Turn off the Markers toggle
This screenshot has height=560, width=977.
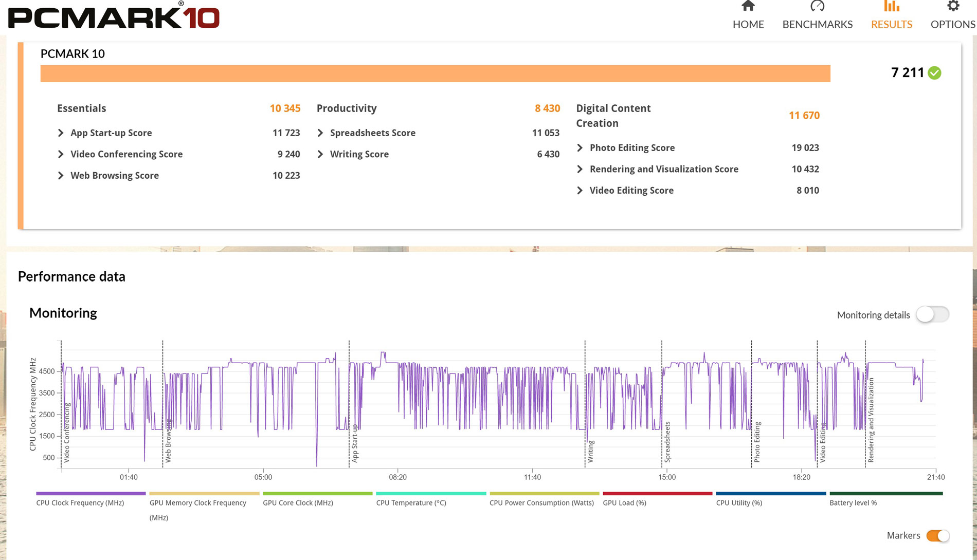pos(937,535)
